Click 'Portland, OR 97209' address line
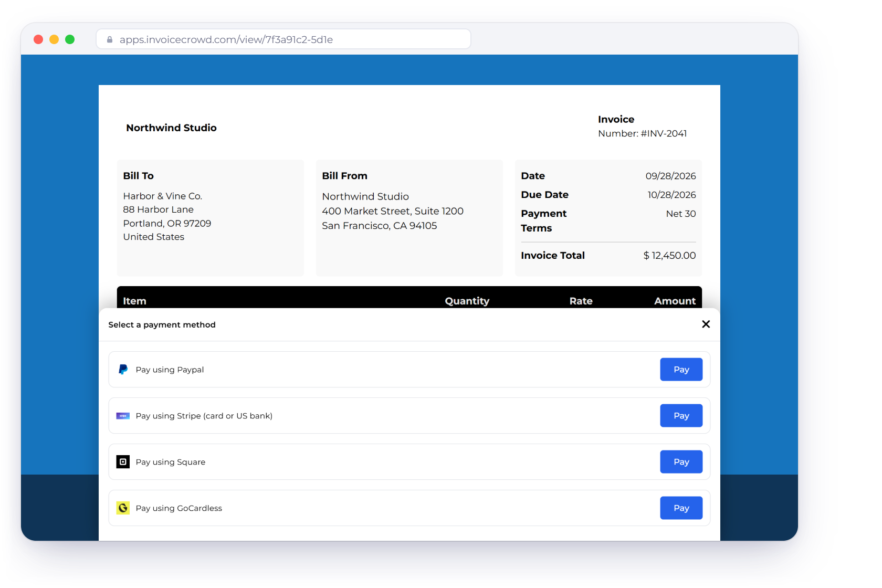Image resolution: width=882 pixels, height=588 pixels. coord(167,223)
